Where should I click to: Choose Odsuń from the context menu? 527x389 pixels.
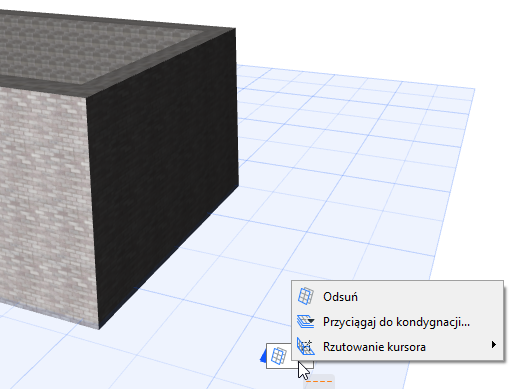point(397,297)
